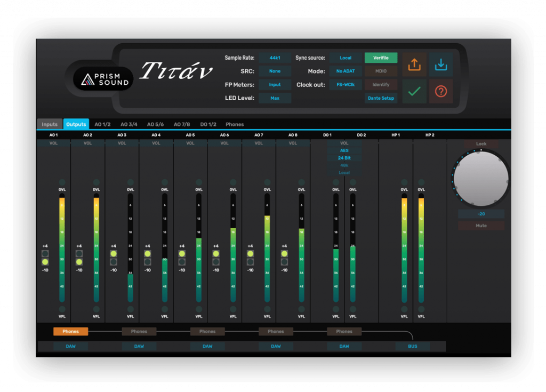Click the green checkmark confirm icon
This screenshot has width=546, height=392.
(x=415, y=91)
